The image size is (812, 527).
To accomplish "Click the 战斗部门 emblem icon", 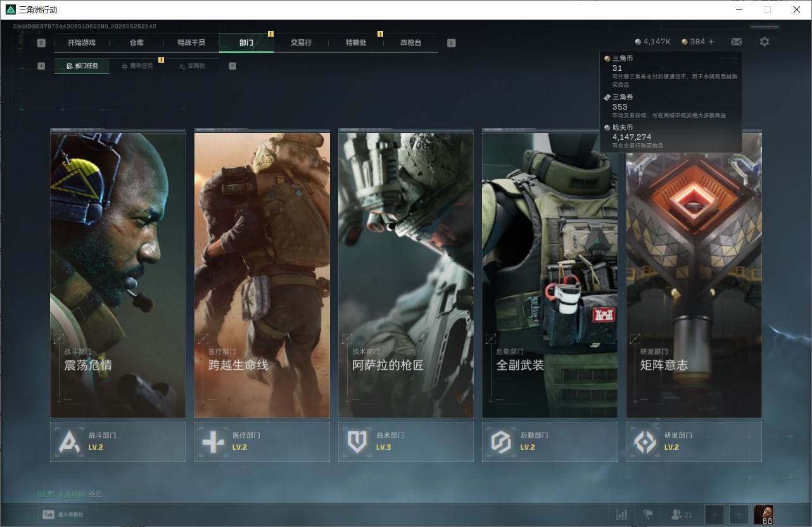I will pos(69,441).
